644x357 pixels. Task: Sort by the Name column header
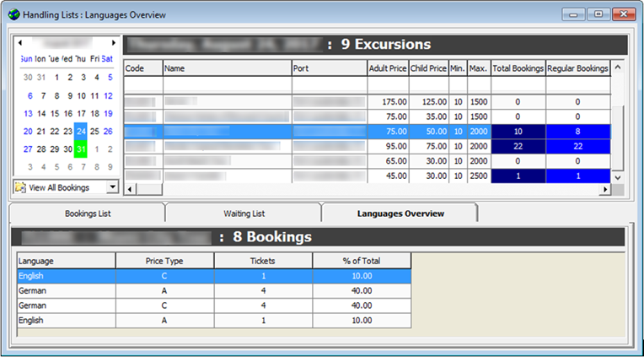pyautogui.click(x=227, y=68)
